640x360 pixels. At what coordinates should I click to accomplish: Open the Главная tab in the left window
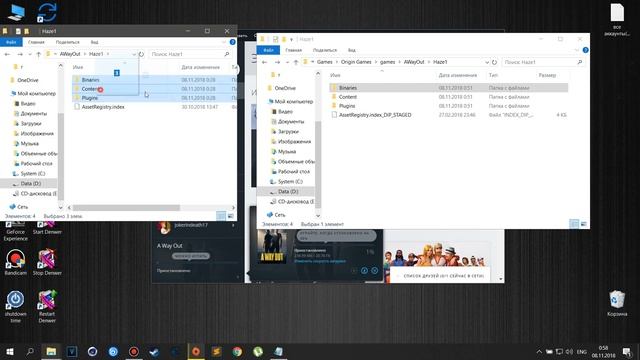36,42
